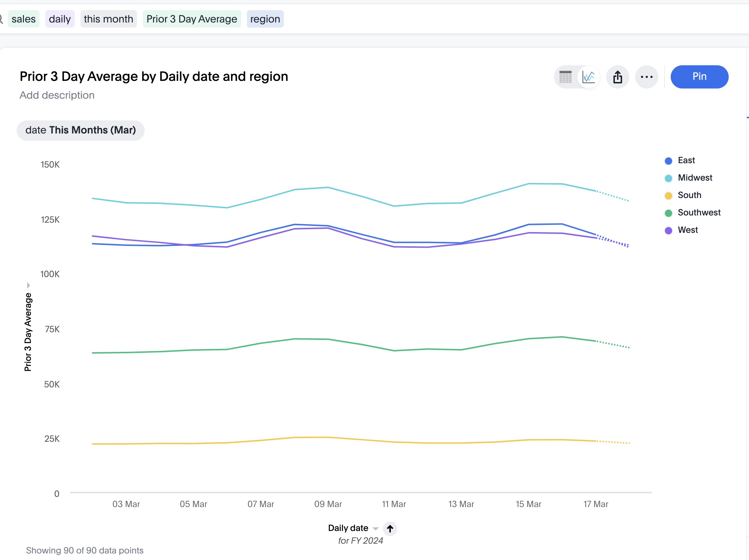Screen dimensions: 749x560
Task: Open the date This Months (Mar) filter
Action: point(80,130)
